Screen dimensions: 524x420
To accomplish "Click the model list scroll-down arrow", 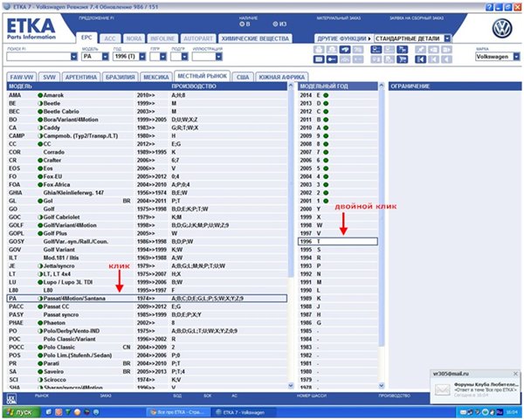I will pyautogui.click(x=291, y=385).
